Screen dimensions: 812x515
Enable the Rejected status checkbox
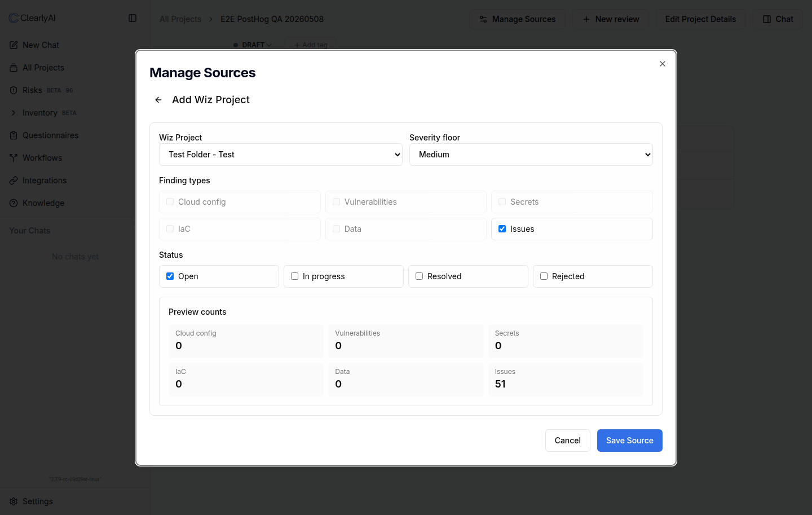pos(544,276)
